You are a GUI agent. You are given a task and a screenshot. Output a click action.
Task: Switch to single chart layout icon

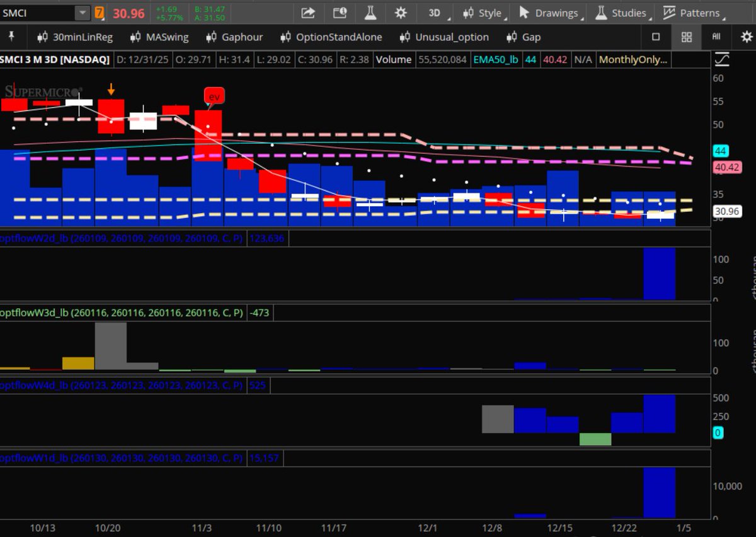coord(656,37)
